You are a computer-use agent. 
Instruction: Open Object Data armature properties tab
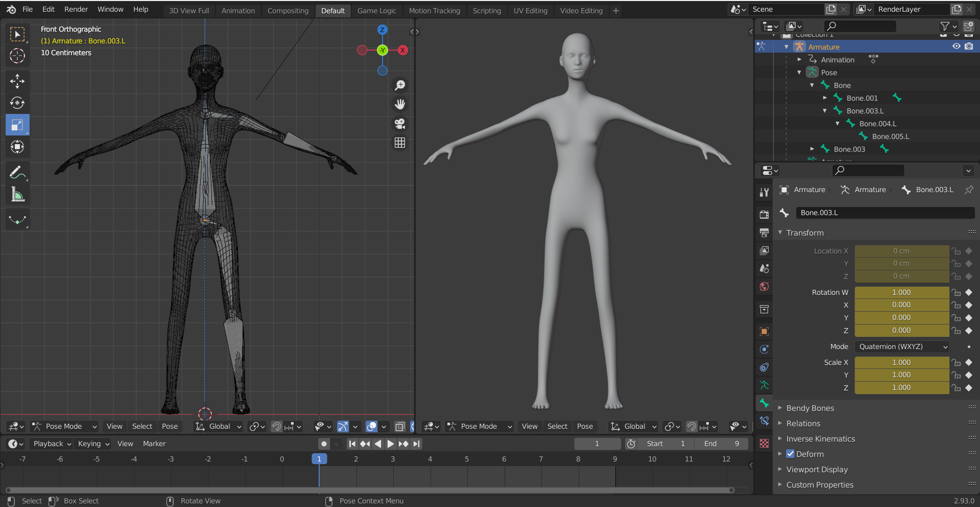(x=764, y=385)
